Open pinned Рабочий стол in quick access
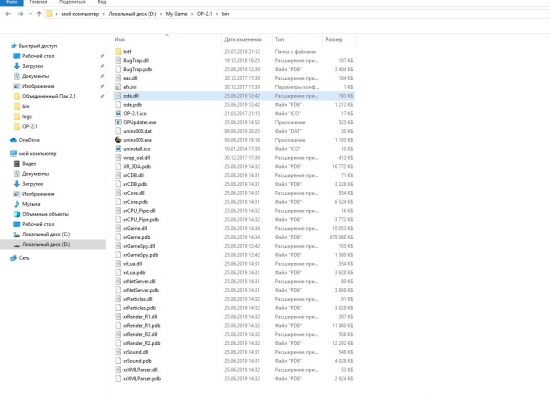Image resolution: width=550 pixels, height=398 pixels. pyautogui.click(x=38, y=56)
